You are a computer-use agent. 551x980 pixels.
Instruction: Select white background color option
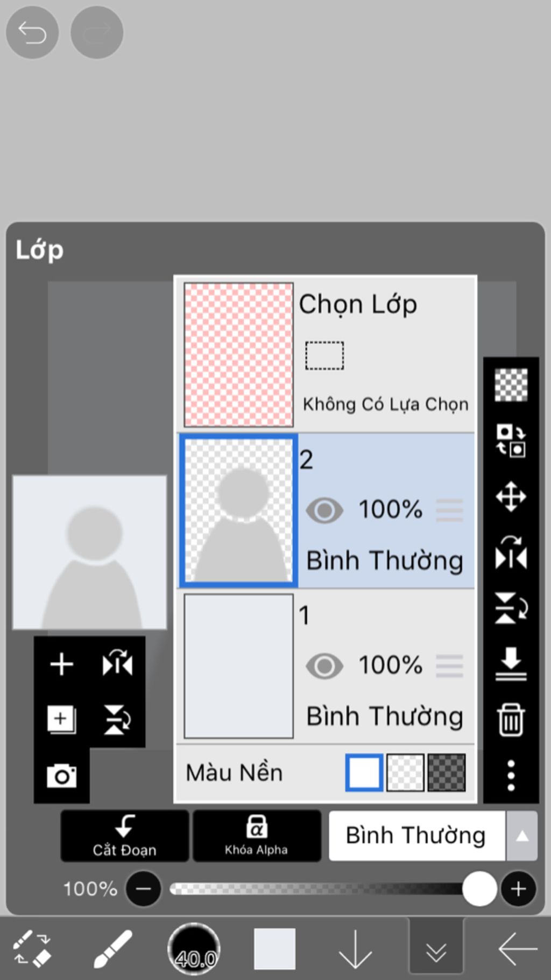point(364,773)
